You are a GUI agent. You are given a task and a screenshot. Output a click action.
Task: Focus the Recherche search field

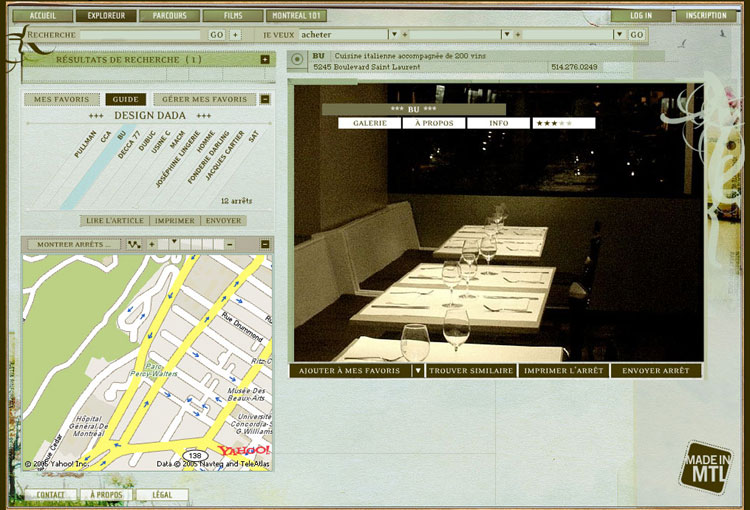140,35
